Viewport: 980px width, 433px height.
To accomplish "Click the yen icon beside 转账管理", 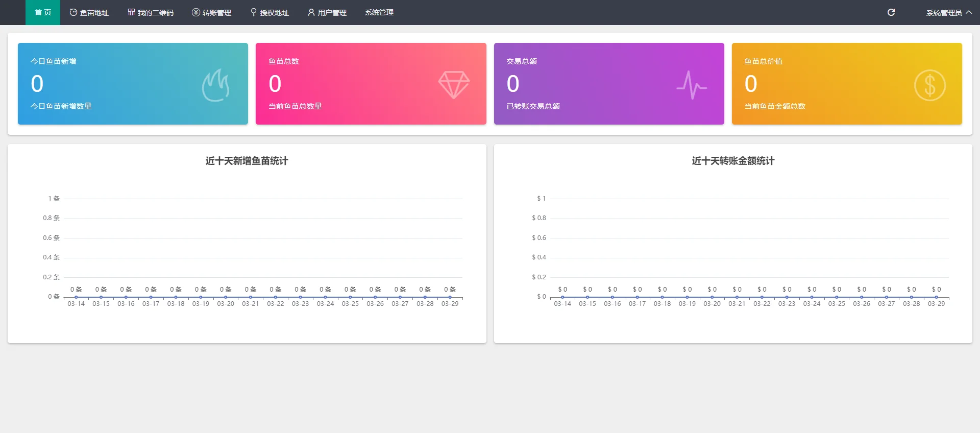I will coord(195,12).
